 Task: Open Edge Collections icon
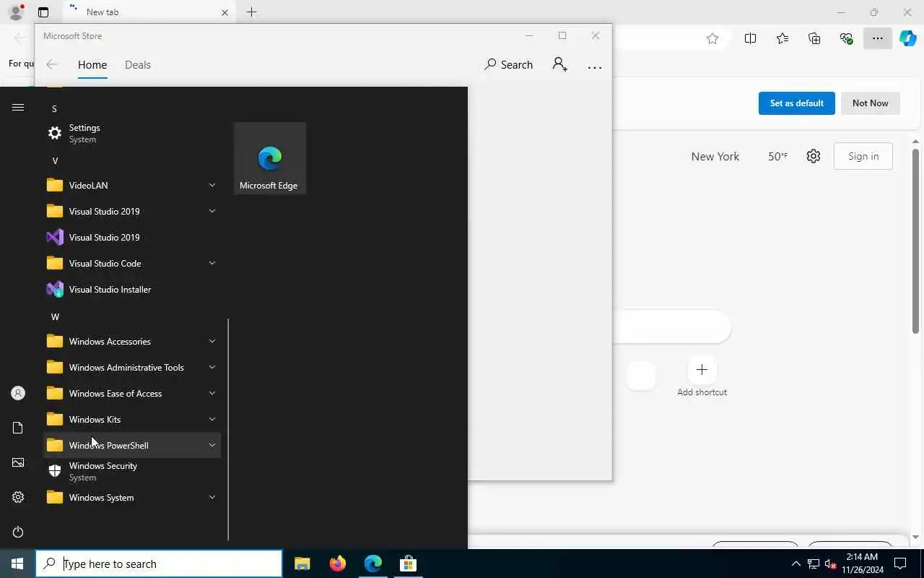[x=814, y=39]
